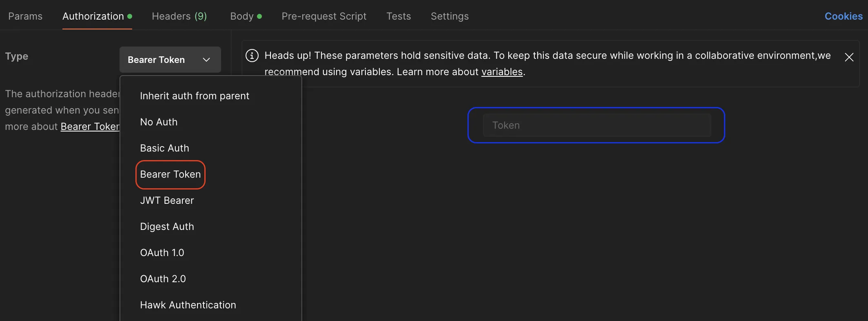
Task: Select OAuth 2.0 auth type
Action: click(x=163, y=279)
